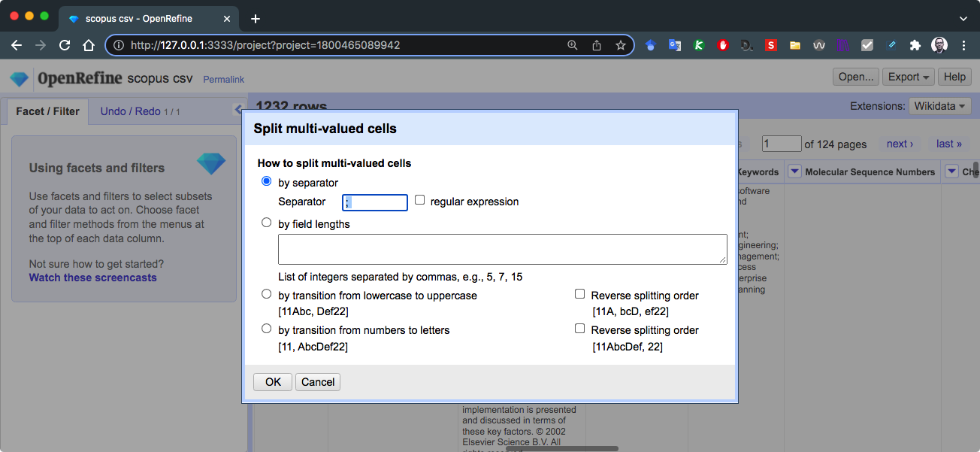Click the Molecular Sequence Numbers column header
This screenshot has width=980, height=452.
tap(870, 172)
